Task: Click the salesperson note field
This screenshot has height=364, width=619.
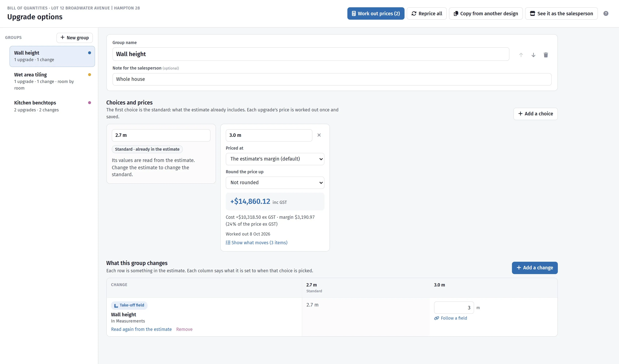Action: [x=332, y=79]
